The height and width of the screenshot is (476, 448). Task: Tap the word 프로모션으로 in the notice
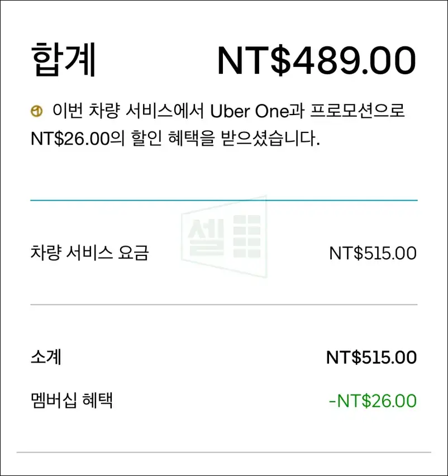(358, 111)
